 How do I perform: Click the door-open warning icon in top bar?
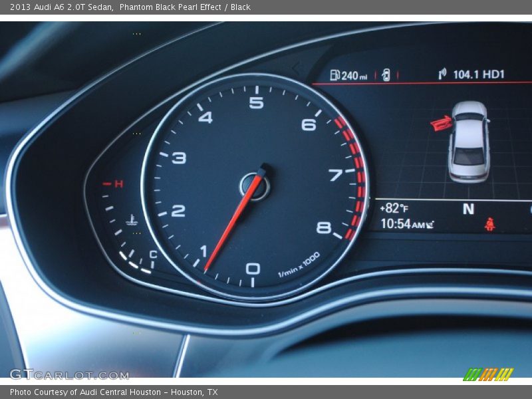pos(386,74)
